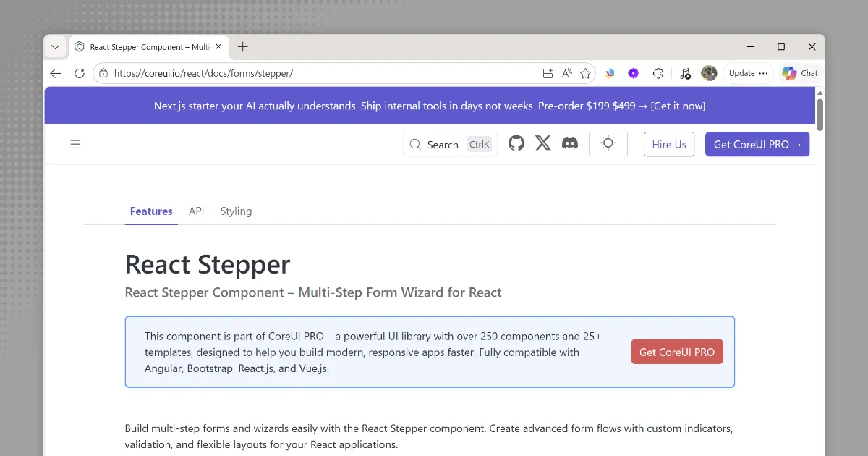Screen dimensions: 868x456
Task: Add page to favorites with the star icon
Action: point(585,72)
